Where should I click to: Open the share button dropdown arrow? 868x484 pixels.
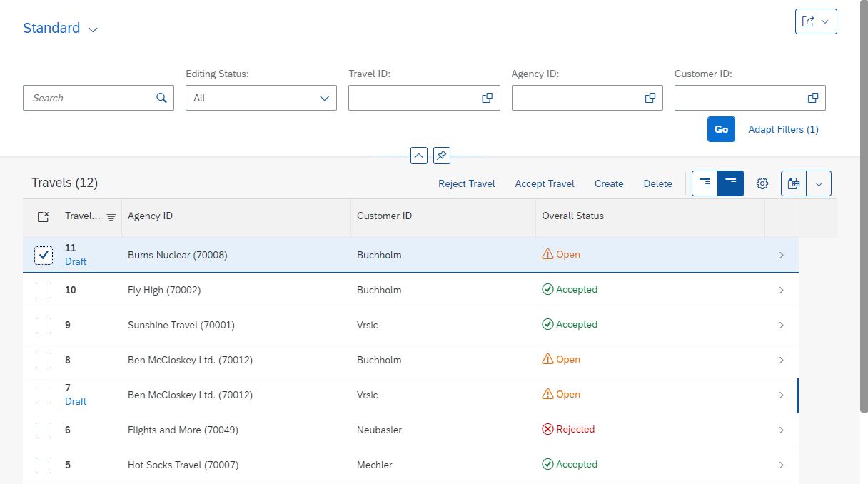[825, 21]
